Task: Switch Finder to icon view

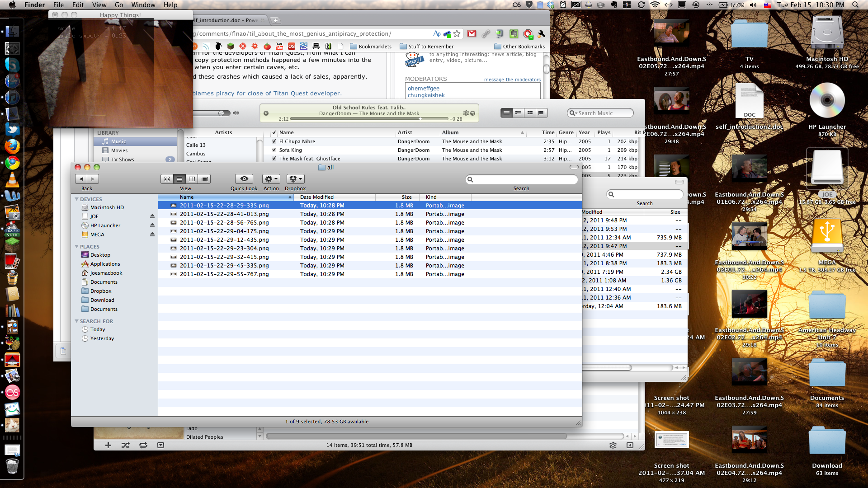Action: coord(167,179)
